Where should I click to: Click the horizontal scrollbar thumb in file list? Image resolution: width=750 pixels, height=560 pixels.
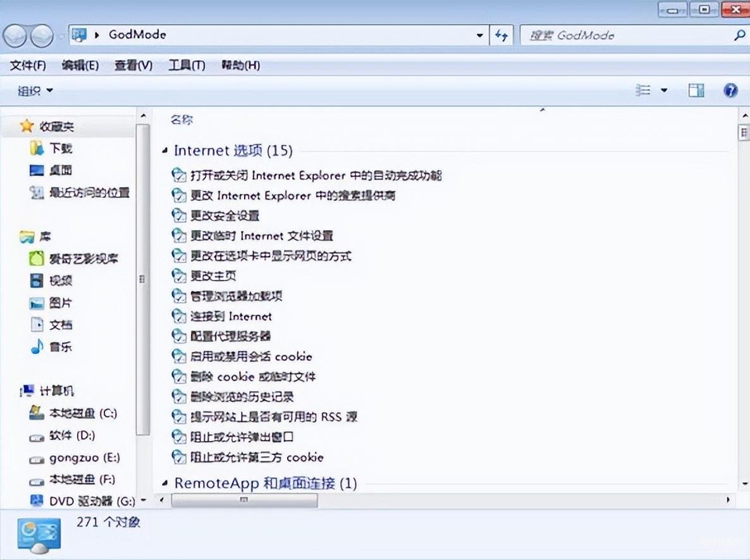(244, 500)
